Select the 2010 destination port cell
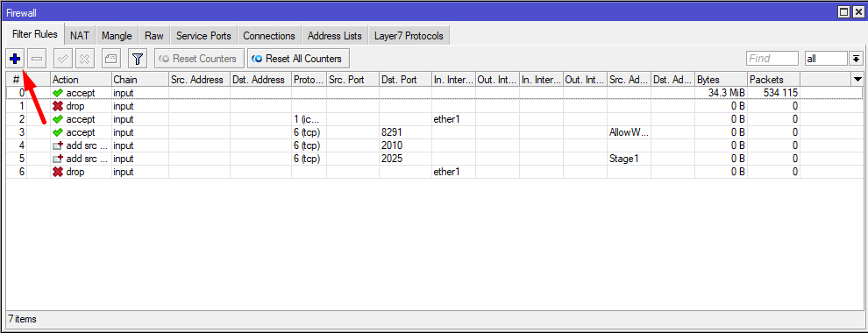Image resolution: width=868 pixels, height=333 pixels. 405,145
